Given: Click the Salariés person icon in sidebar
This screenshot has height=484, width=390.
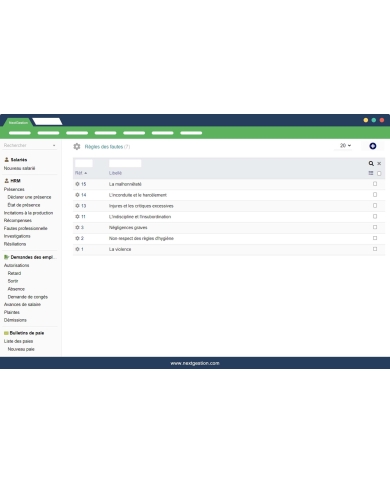Looking at the screenshot, I should tap(6, 160).
